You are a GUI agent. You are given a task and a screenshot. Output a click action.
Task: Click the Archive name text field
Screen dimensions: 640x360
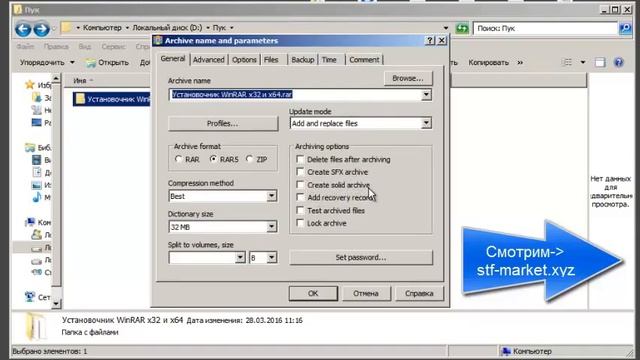(295, 95)
